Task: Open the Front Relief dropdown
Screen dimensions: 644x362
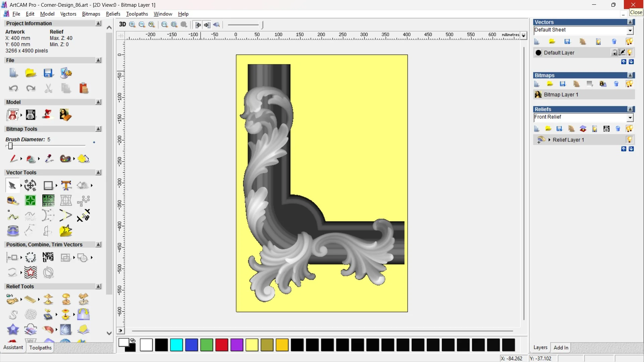Action: tap(630, 118)
